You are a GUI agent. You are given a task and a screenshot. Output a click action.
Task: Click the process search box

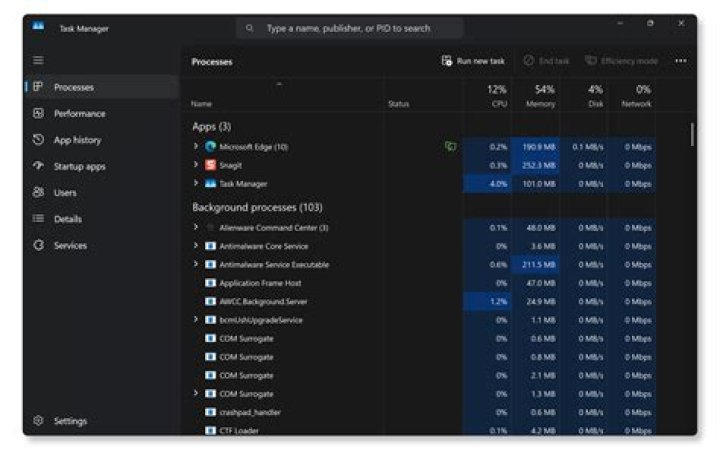pos(350,28)
